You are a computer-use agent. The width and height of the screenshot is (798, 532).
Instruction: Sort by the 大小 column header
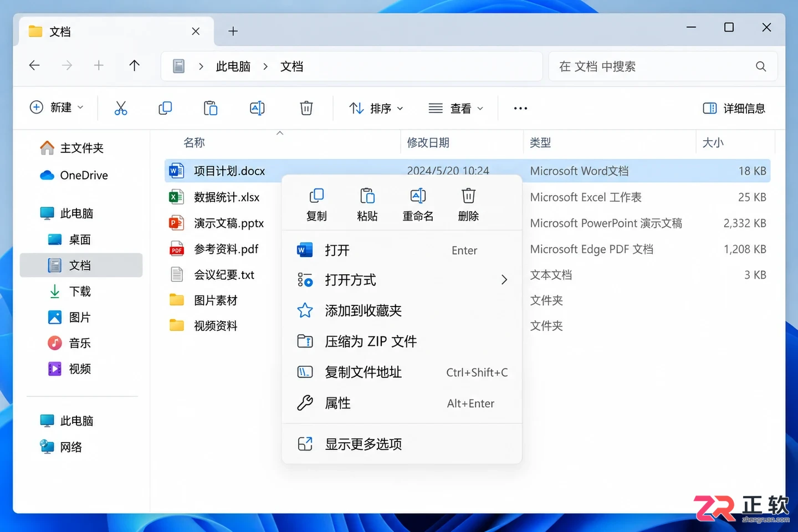click(713, 142)
